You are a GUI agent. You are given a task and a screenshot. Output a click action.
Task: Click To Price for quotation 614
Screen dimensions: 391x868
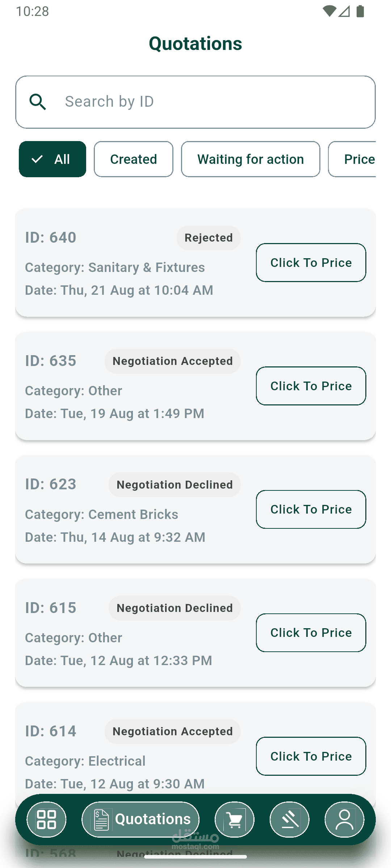coord(311,756)
